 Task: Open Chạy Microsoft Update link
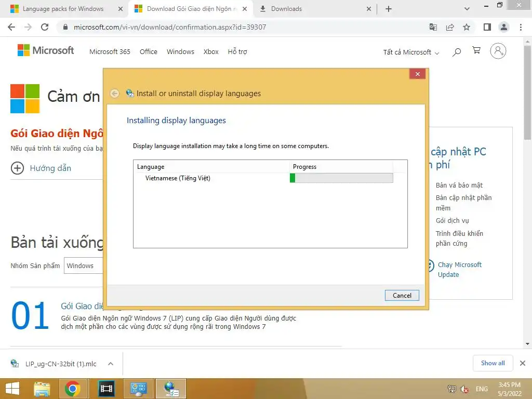[x=459, y=270]
